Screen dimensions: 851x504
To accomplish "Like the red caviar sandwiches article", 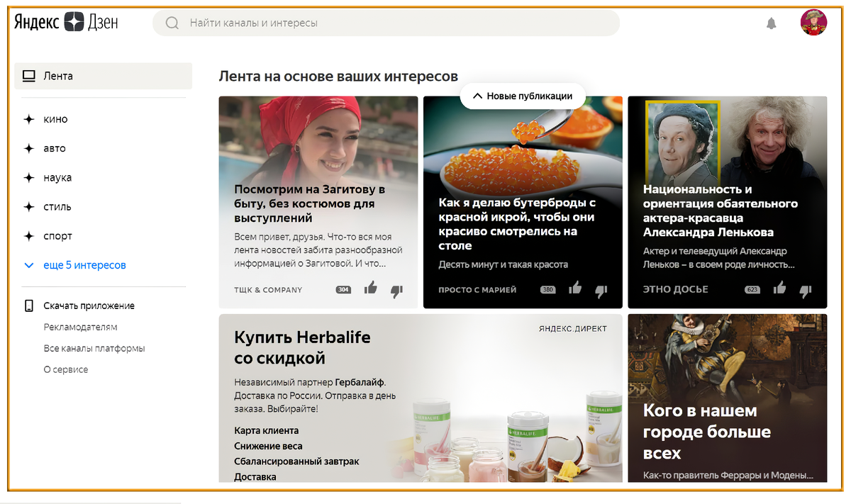I will 575,288.
